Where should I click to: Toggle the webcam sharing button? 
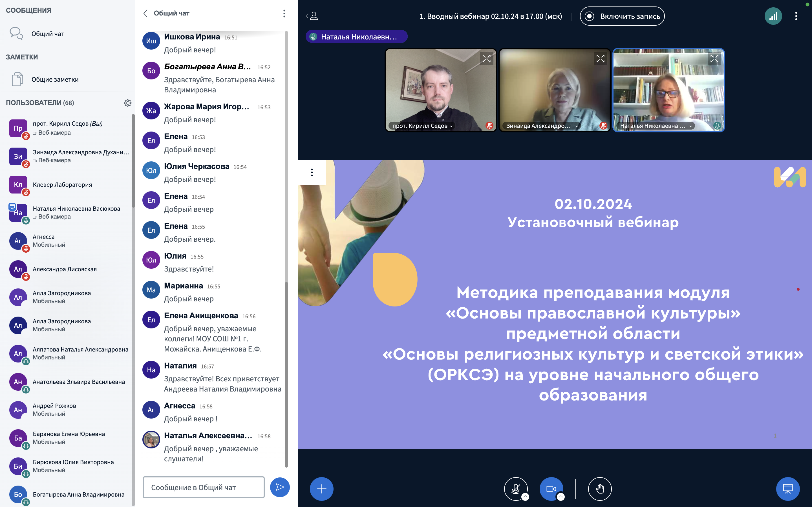click(x=551, y=489)
